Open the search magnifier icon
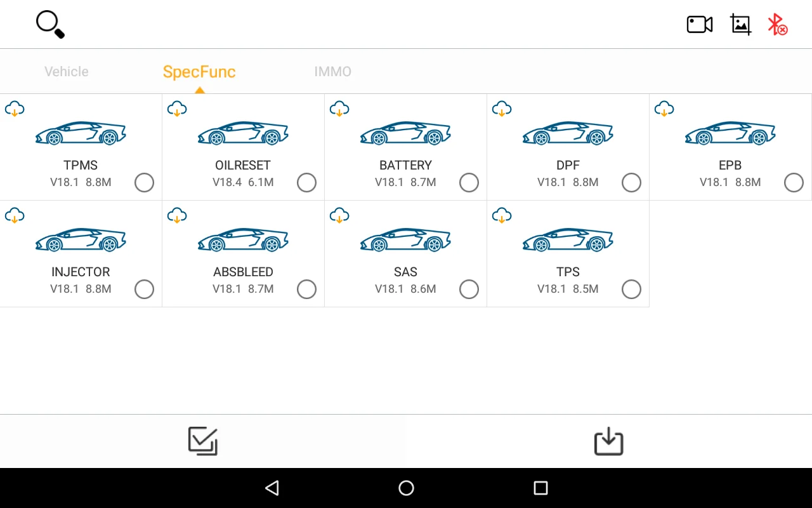 tap(50, 25)
